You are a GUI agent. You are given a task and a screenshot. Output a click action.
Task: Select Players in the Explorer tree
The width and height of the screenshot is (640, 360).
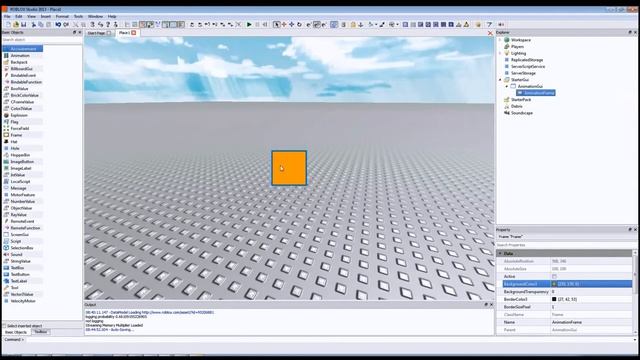click(517, 47)
